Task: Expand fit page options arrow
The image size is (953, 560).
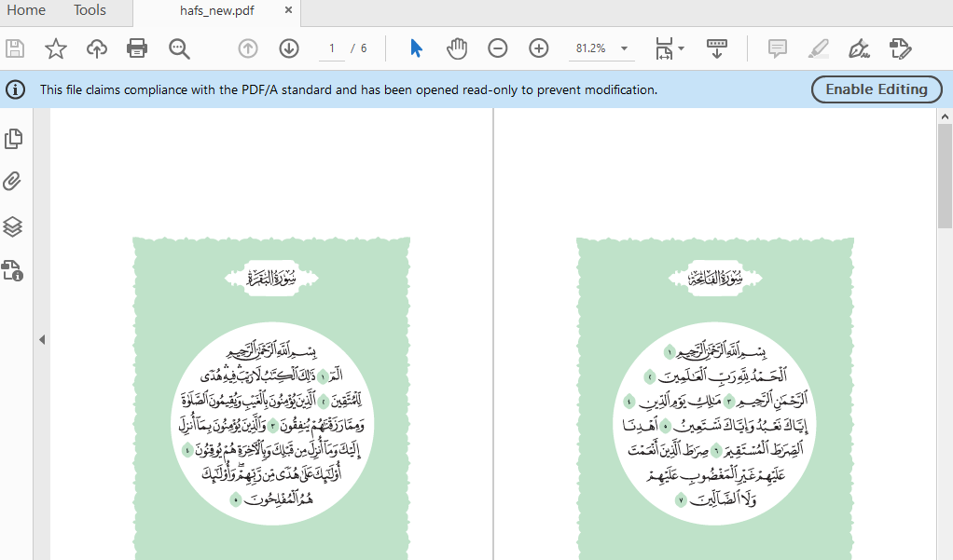Action: [x=682, y=48]
